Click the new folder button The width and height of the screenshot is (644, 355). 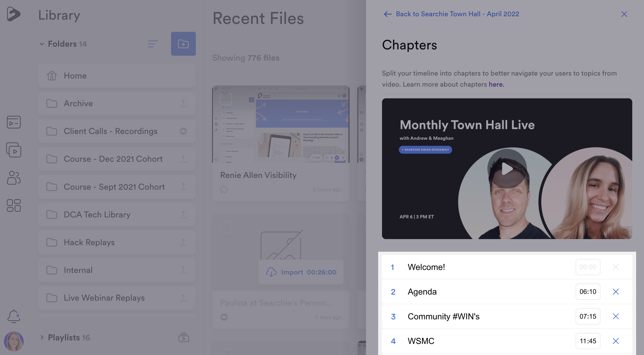coord(183,44)
